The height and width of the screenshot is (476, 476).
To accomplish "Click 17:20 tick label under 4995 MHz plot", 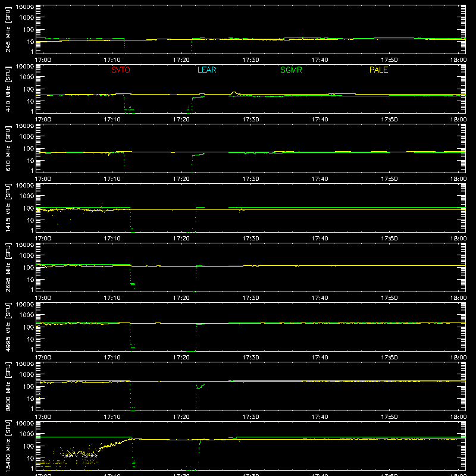I will [181, 358].
